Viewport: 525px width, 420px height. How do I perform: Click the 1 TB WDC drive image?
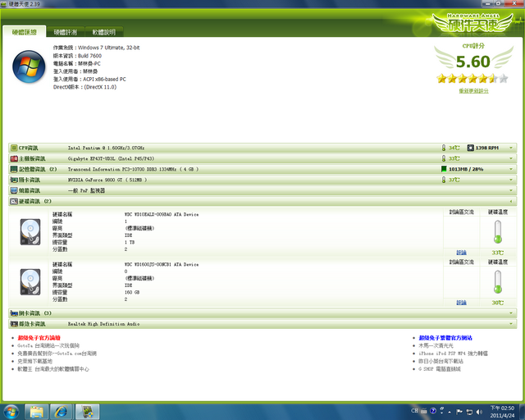point(30,232)
